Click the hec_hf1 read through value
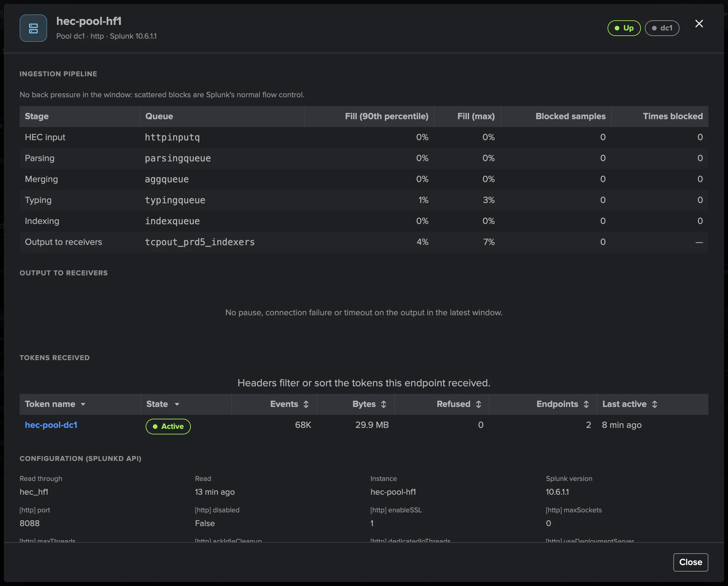 pos(34,492)
